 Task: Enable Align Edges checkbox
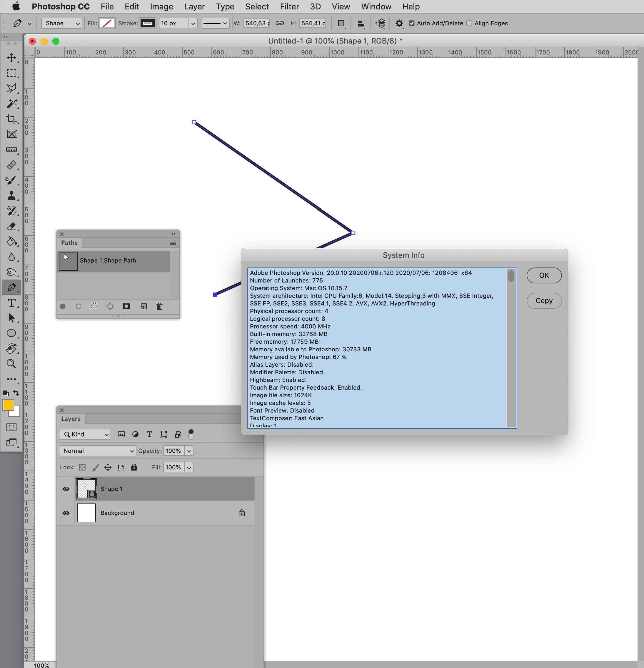click(469, 24)
